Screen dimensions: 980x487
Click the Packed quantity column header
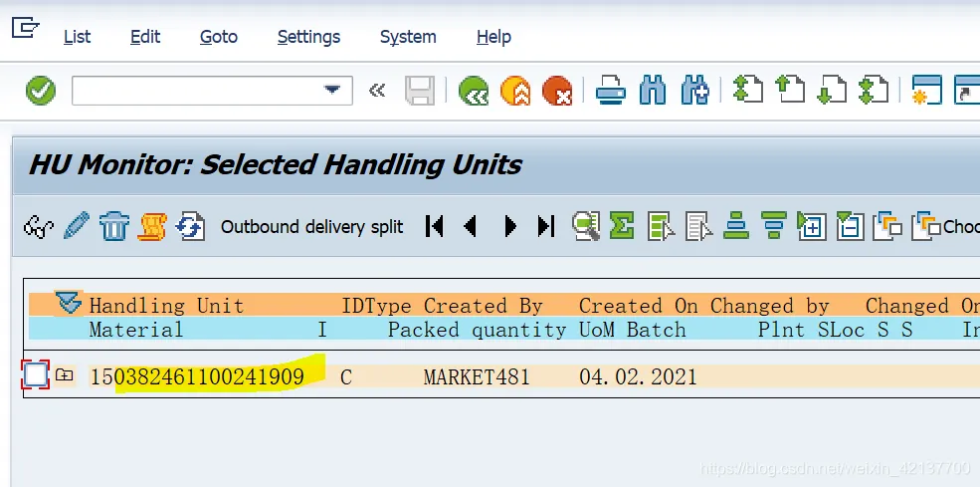coord(477,330)
